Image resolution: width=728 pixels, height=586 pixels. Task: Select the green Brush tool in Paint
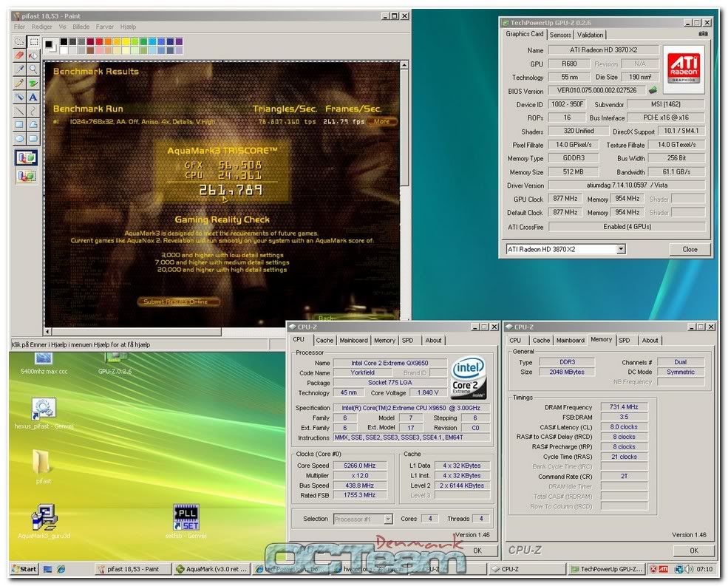click(x=33, y=84)
